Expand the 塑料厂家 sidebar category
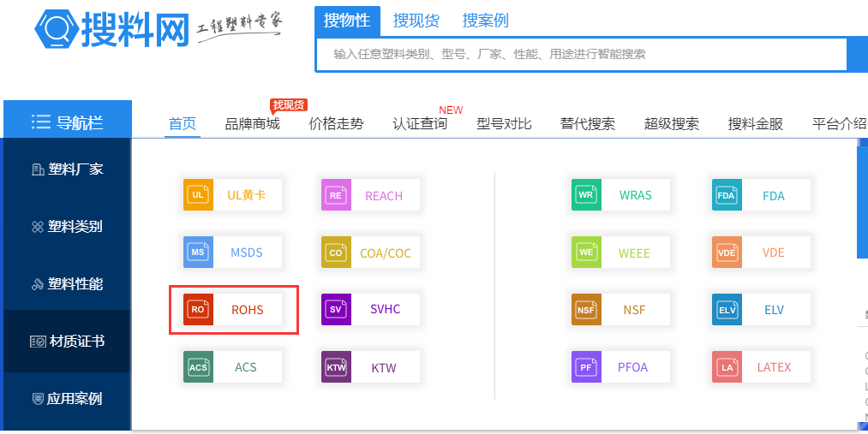 67,169
